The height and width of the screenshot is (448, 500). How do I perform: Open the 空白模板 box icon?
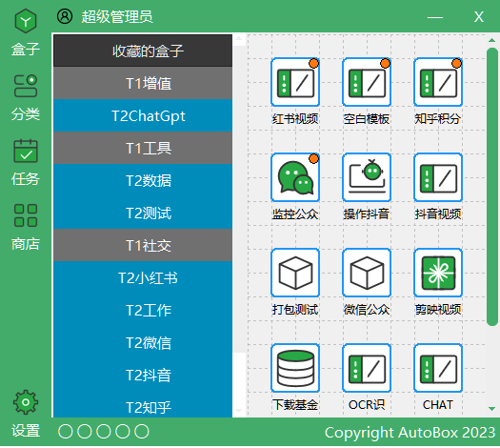coord(367,82)
